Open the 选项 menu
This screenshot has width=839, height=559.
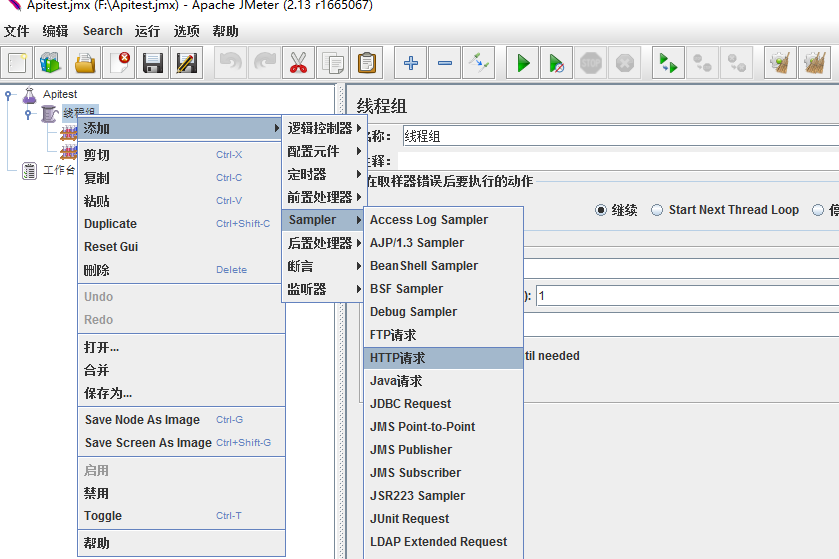point(187,31)
